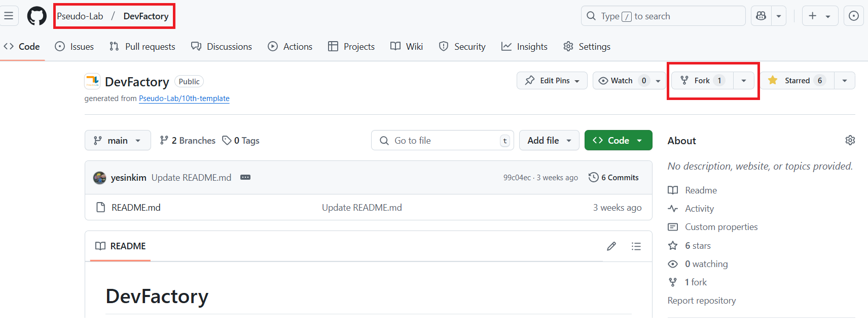868x329 pixels.
Task: Click yesinkim's avatar image
Action: point(100,178)
